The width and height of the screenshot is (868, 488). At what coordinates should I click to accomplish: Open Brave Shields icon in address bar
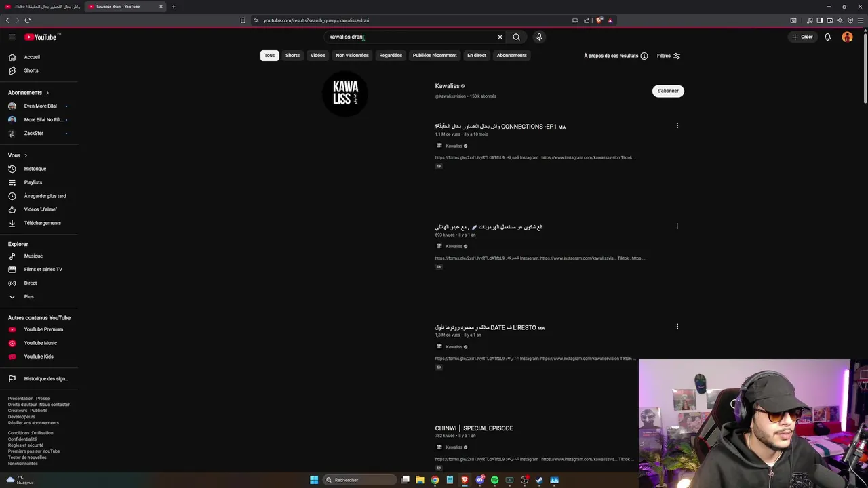(599, 20)
